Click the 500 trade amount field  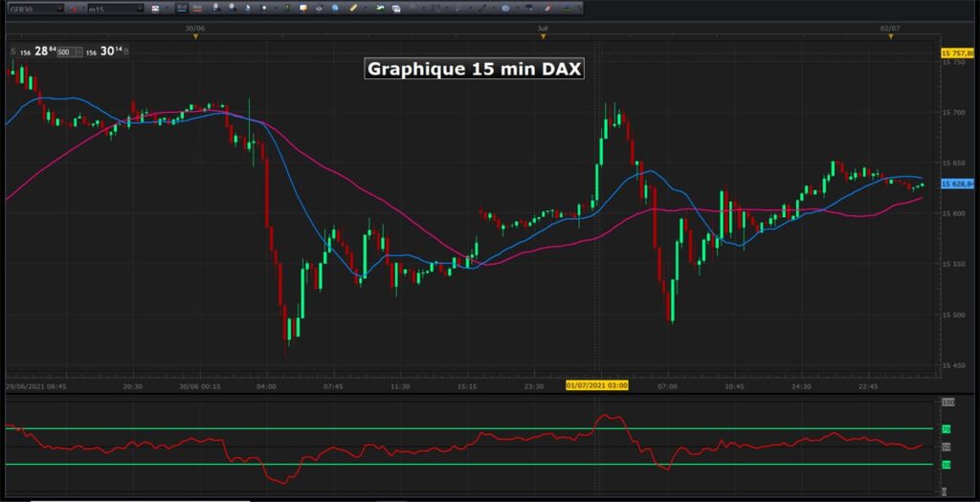tap(66, 52)
